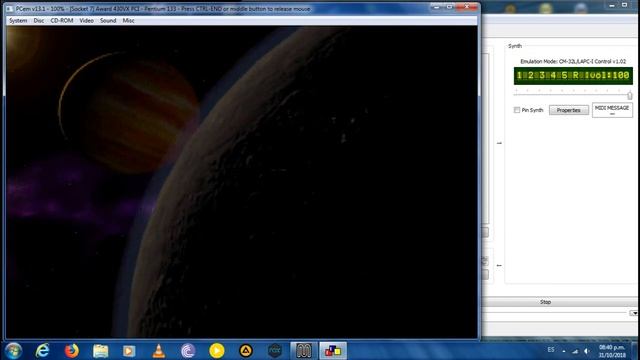This screenshot has width=640, height=360.
Task: Open the yellow play-button taskbar app
Action: 217,351
